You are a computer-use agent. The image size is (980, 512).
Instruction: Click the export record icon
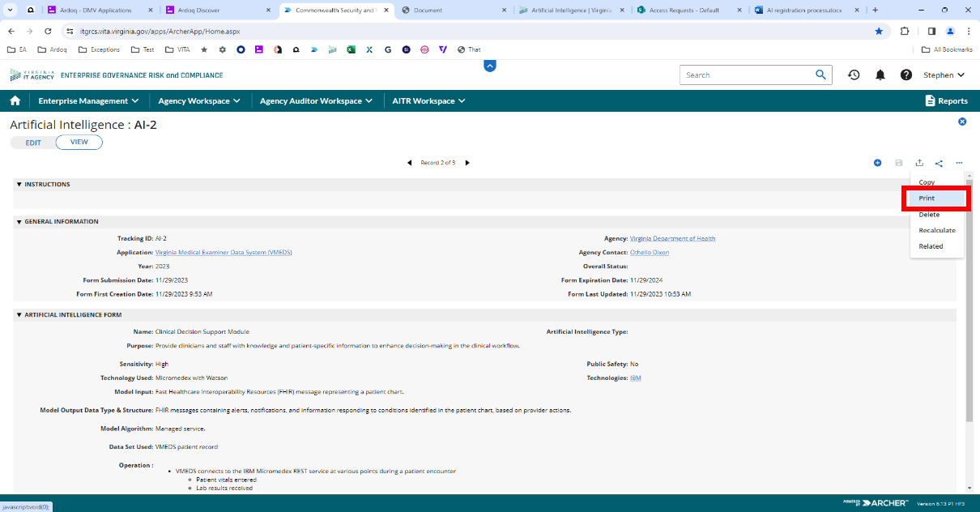coord(919,163)
